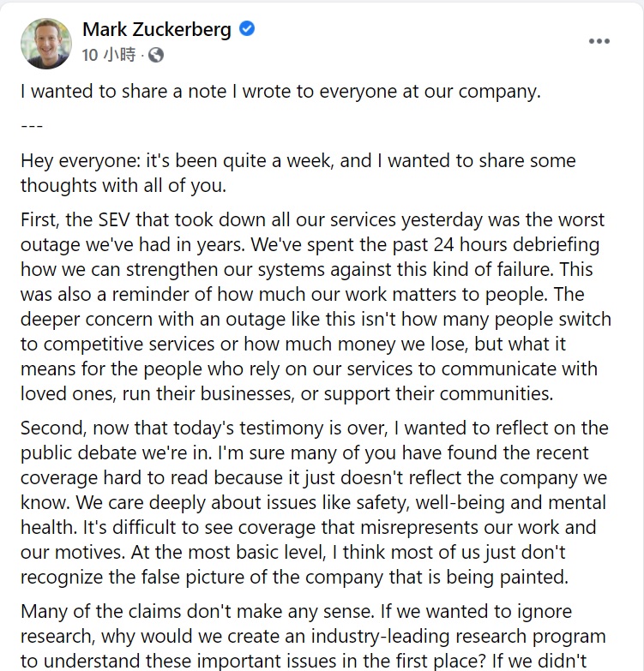The image size is (644, 671).
Task: Click the blue verified badge beside the name
Action: point(247,28)
